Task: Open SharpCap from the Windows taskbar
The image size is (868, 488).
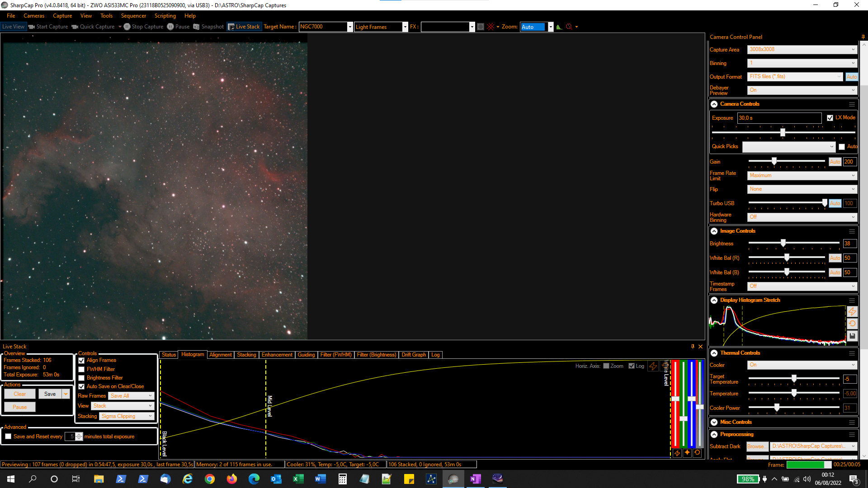Action: [x=453, y=479]
